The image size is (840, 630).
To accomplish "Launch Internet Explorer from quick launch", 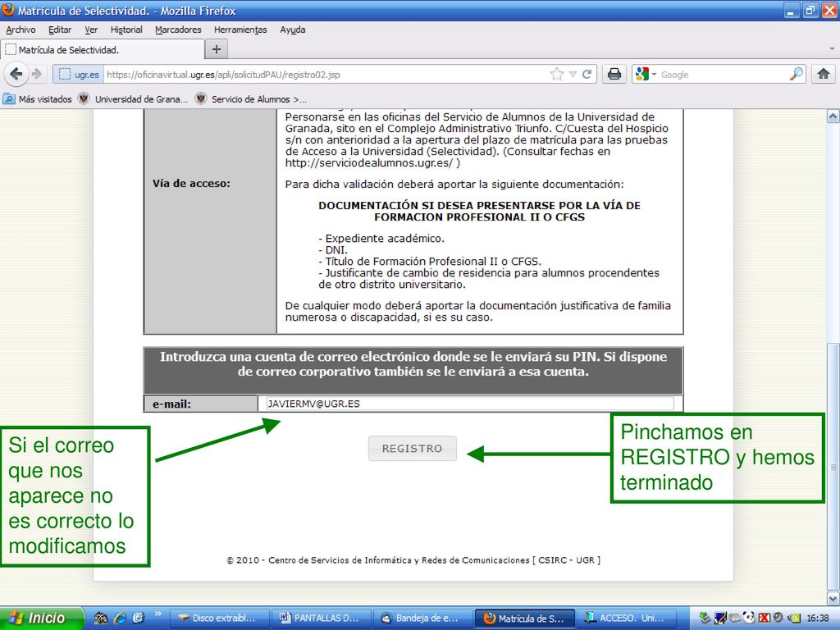I will tap(120, 618).
